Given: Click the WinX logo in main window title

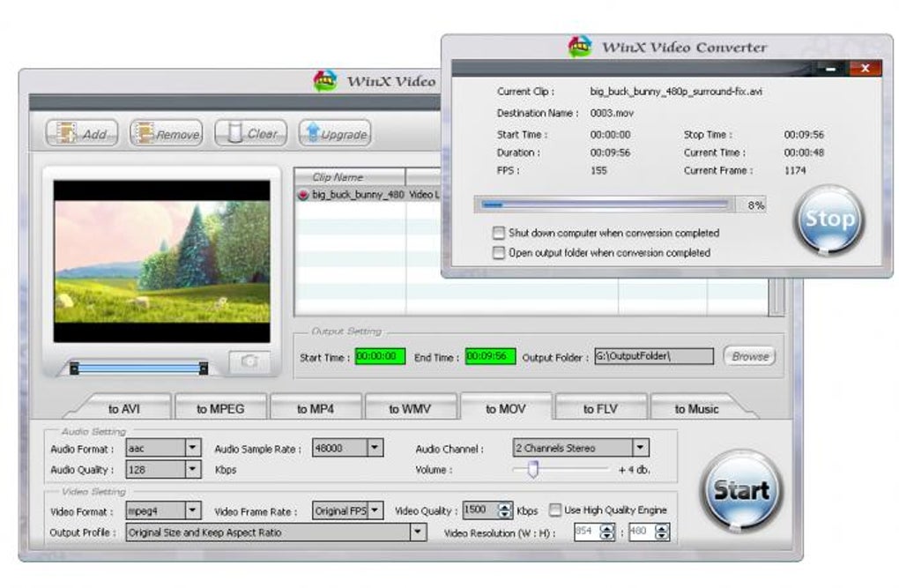Looking at the screenshot, I should point(324,81).
